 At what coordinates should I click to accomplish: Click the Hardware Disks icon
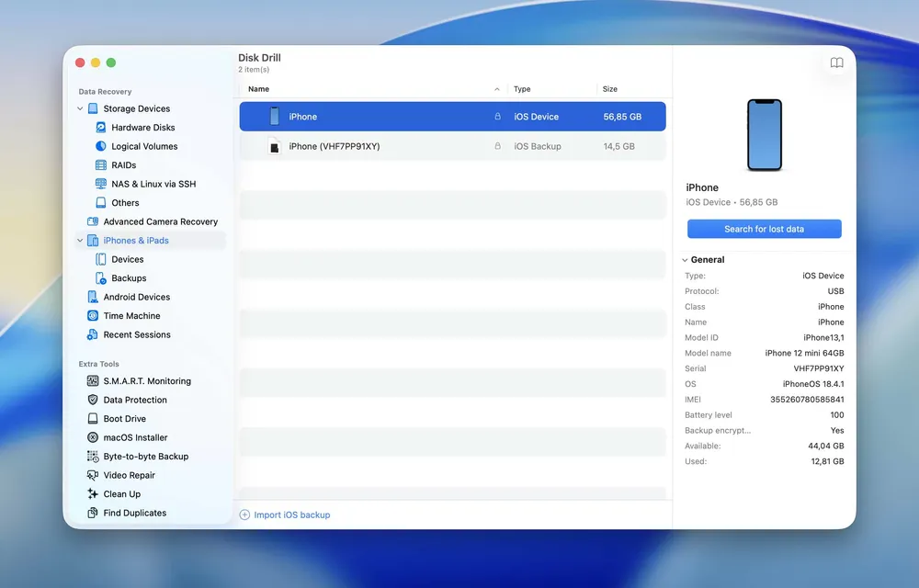pyautogui.click(x=101, y=127)
